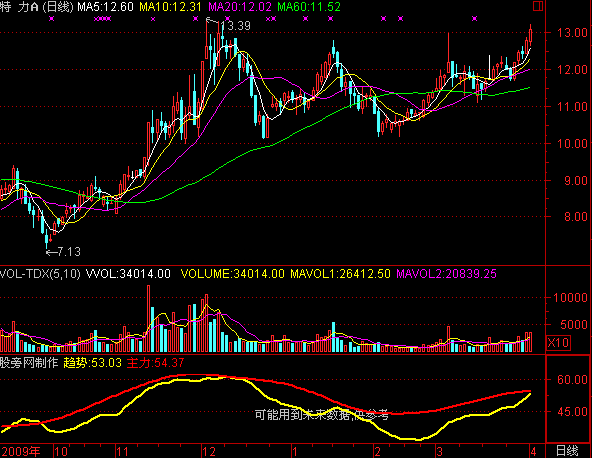
Task: Open the 日线 period selector at bottom right
Action: pyautogui.click(x=567, y=451)
